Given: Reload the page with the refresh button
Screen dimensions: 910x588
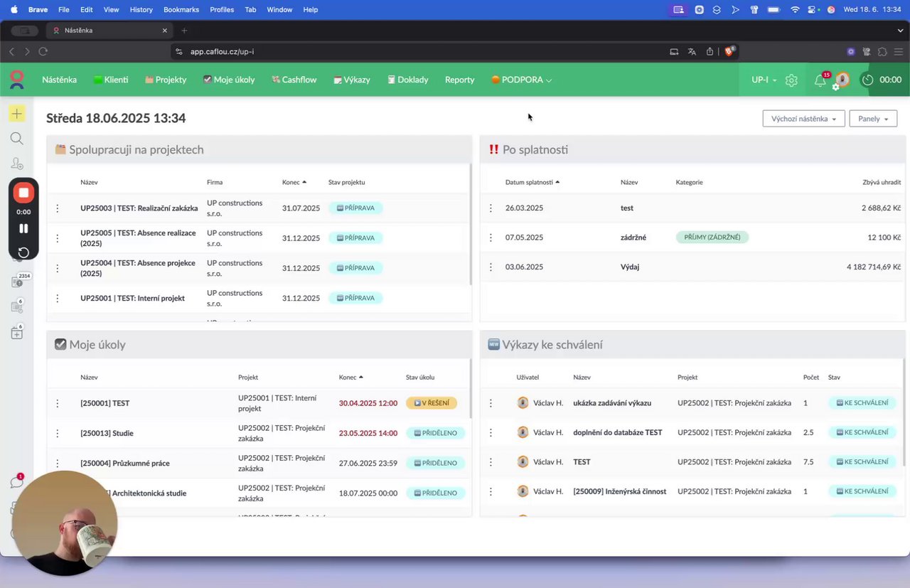Looking at the screenshot, I should tap(43, 51).
